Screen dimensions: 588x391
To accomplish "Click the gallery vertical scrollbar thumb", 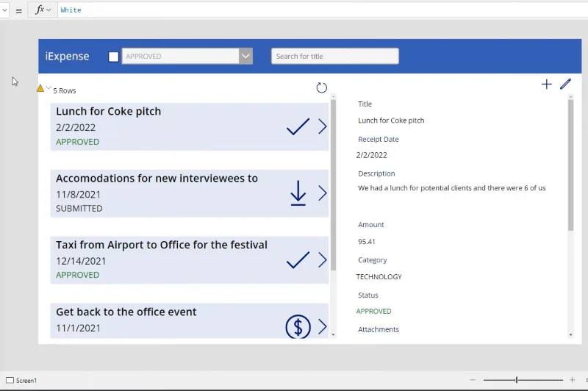I will 334,184.
